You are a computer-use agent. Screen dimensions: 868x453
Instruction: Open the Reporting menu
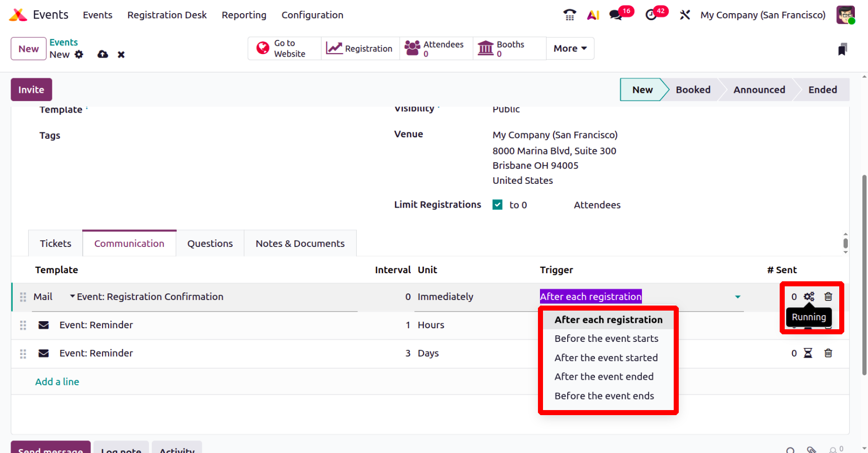coord(244,15)
